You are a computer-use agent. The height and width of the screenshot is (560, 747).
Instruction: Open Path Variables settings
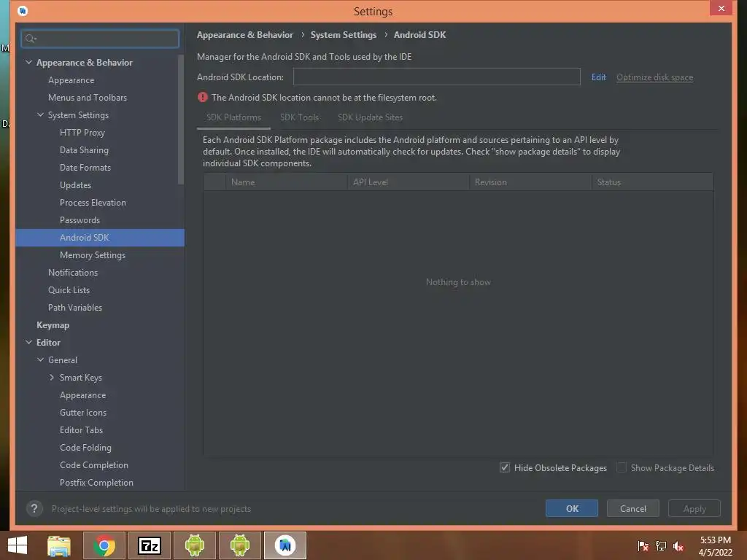coord(75,308)
